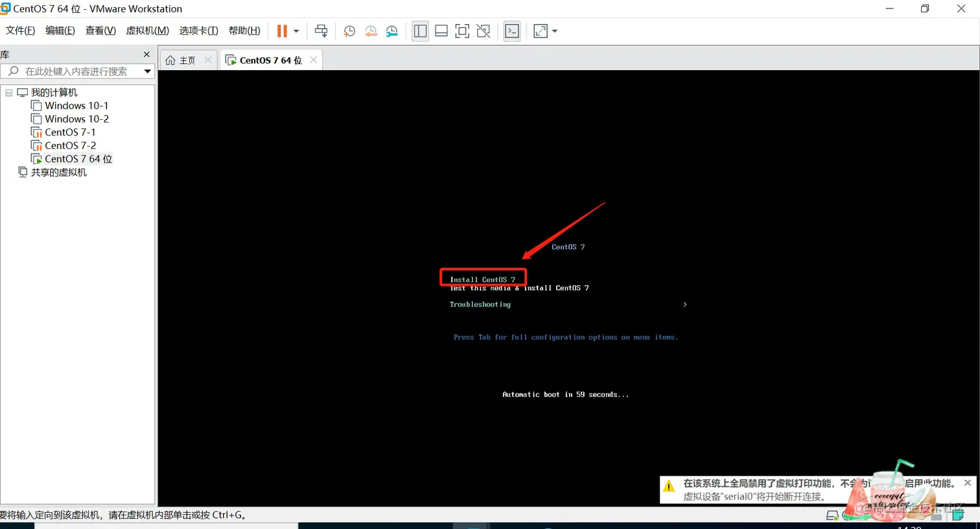
Task: Click the Ctrl+G hint status bar text
Action: tap(124, 515)
